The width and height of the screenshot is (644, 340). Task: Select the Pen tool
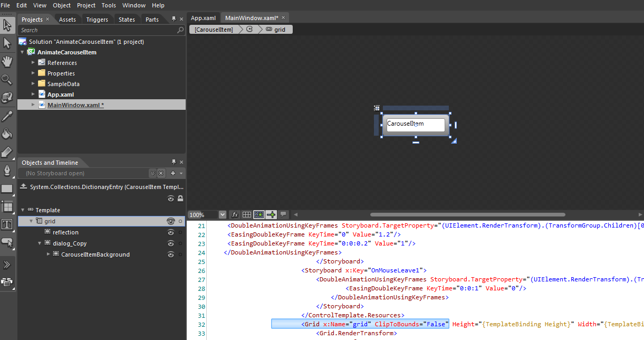coord(7,170)
